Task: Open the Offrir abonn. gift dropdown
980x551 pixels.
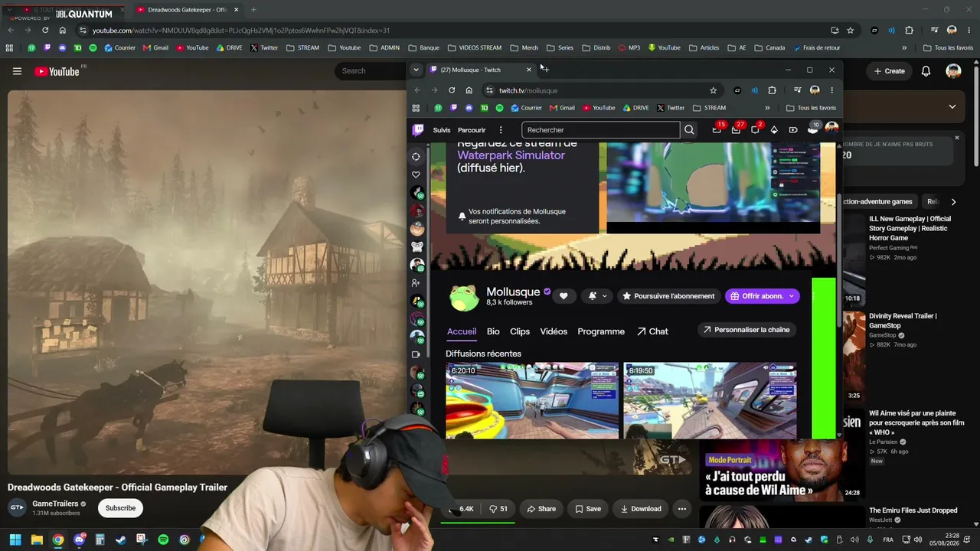Action: [762, 296]
